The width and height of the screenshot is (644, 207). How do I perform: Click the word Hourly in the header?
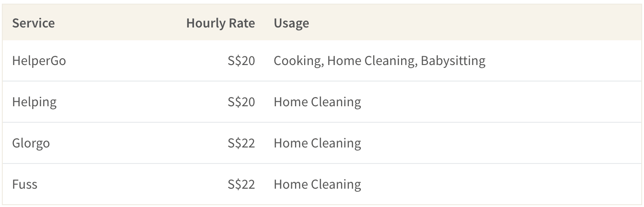click(x=205, y=23)
